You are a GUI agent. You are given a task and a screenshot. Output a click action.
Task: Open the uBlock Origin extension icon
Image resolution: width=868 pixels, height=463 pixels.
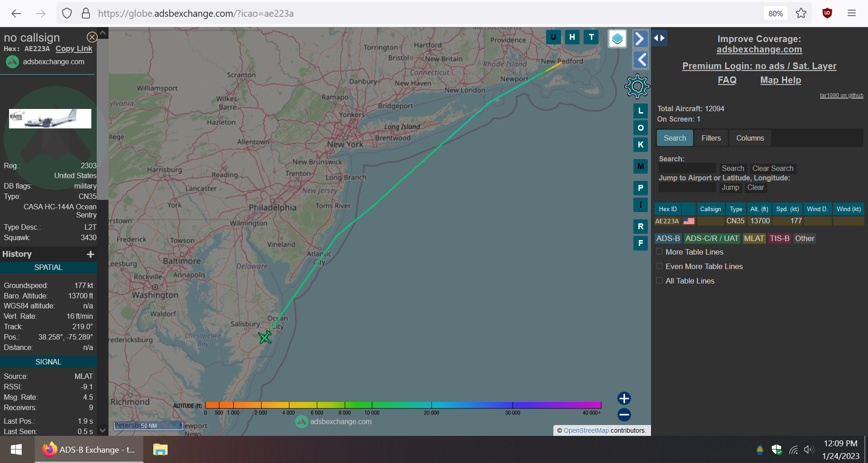827,14
